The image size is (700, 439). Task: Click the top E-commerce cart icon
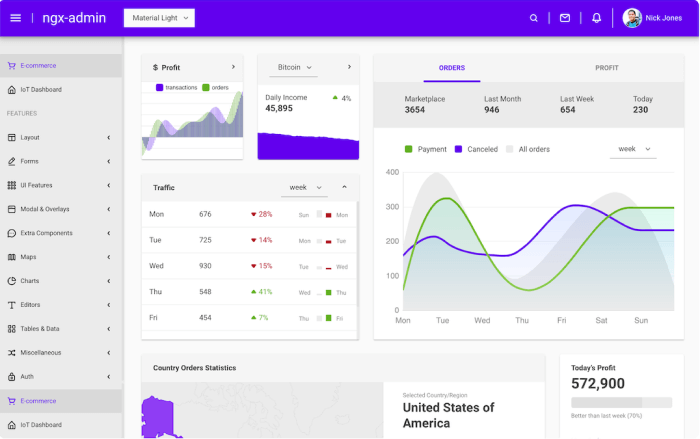click(x=12, y=66)
